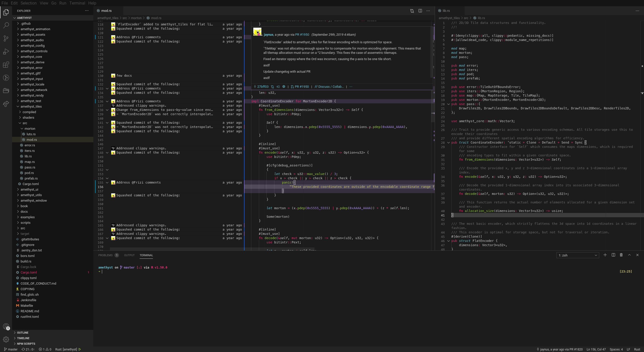Open Manage gear icon in activity bar

[x=6, y=339]
